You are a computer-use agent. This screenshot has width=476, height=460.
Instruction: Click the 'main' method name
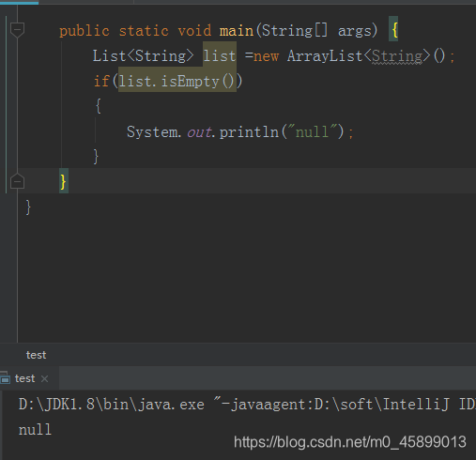237,31
